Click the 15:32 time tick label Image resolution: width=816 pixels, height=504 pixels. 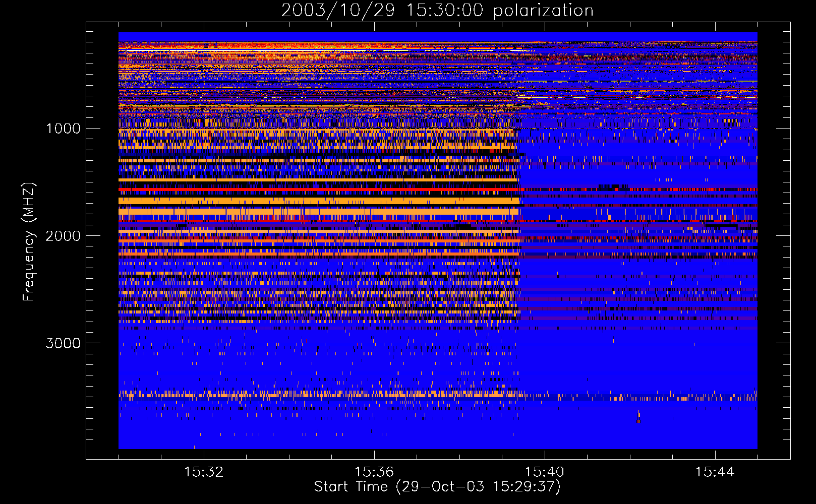coord(204,472)
